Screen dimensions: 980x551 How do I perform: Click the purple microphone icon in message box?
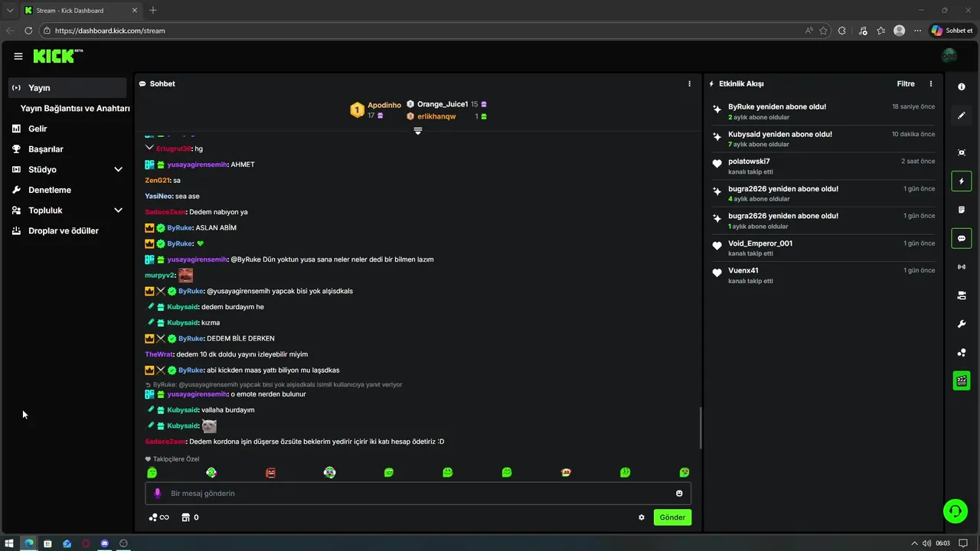pos(158,493)
